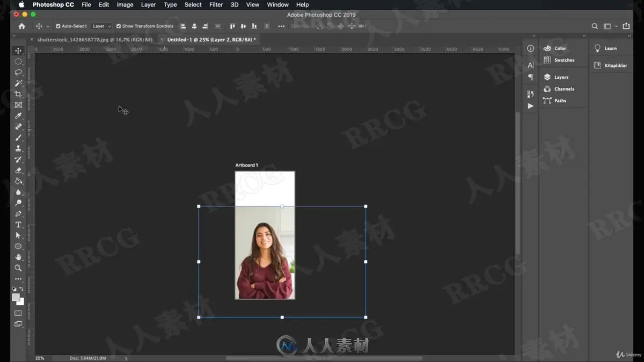Viewport: 644px width, 362px height.
Task: Select the Hand tool
Action: [18, 257]
